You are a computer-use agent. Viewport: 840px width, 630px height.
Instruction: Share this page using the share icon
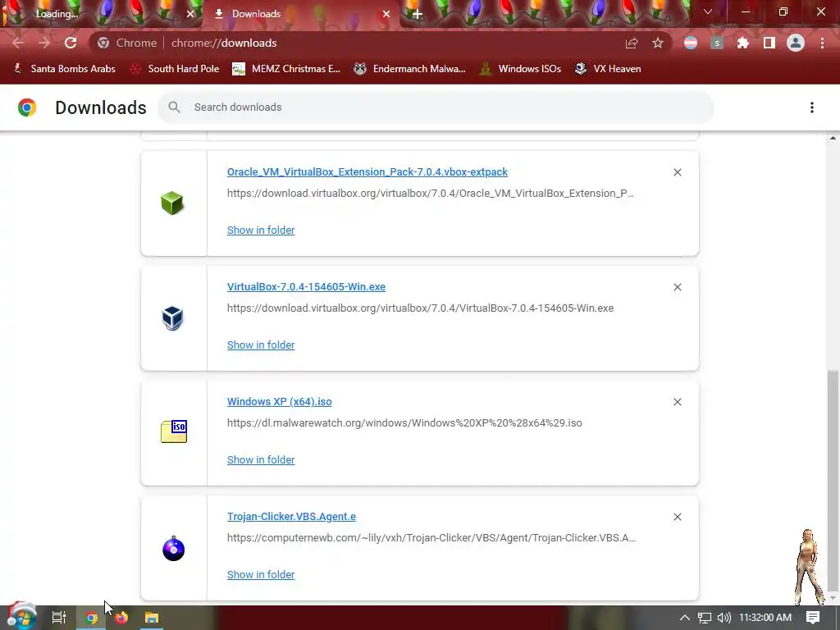point(632,43)
